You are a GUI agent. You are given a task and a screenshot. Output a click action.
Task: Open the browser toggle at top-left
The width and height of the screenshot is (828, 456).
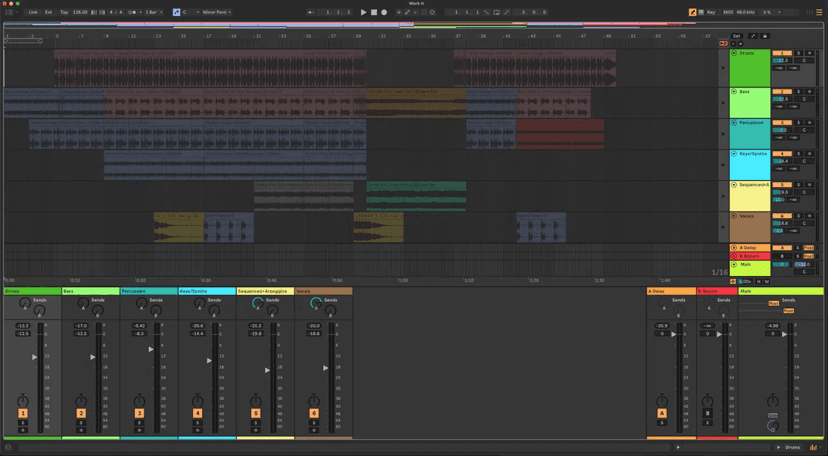(9, 12)
